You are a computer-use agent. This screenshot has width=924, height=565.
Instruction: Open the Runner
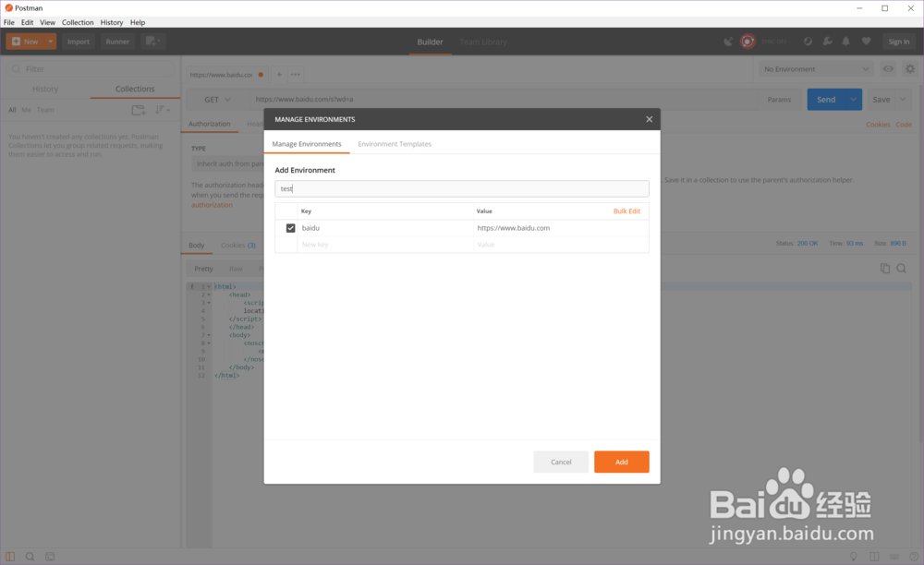117,42
